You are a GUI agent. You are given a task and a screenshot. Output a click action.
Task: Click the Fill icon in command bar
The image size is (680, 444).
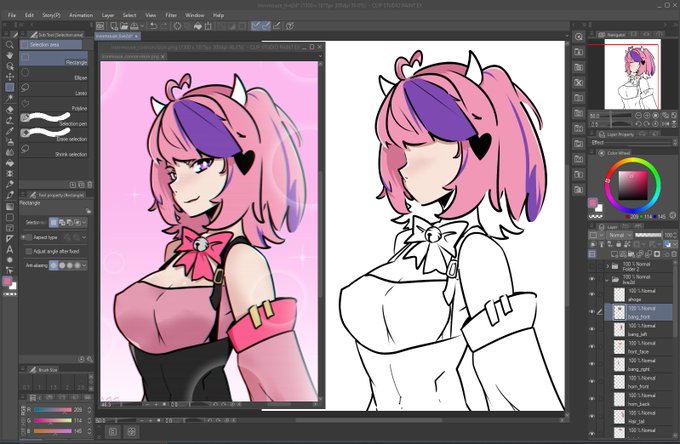pos(198,26)
